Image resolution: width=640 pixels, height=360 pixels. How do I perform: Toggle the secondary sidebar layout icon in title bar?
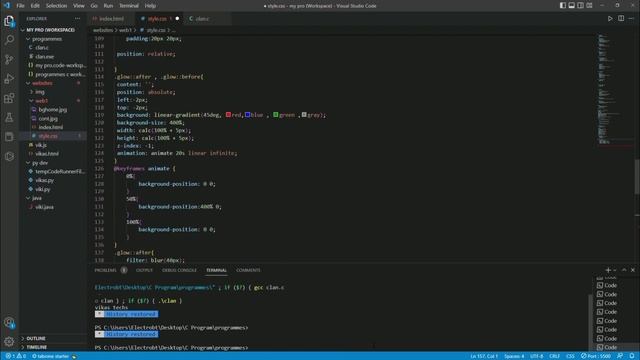tap(580, 6)
